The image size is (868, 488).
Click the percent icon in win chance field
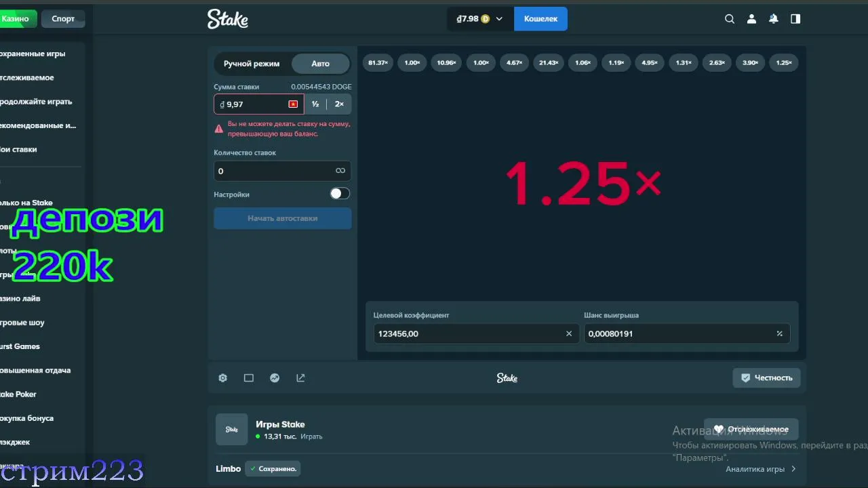pyautogui.click(x=779, y=333)
